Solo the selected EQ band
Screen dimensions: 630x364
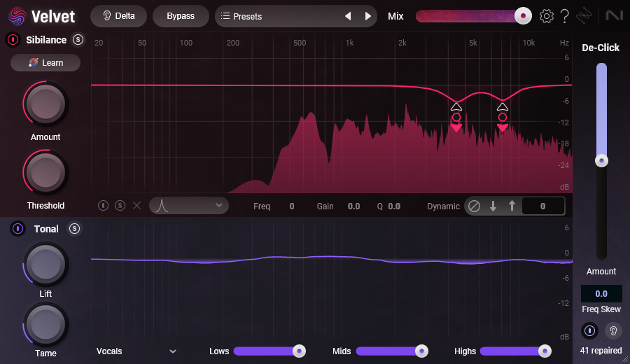(x=120, y=206)
